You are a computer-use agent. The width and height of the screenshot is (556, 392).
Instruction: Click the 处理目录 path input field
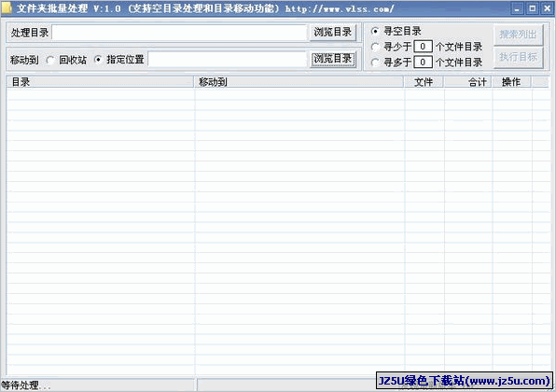click(179, 33)
